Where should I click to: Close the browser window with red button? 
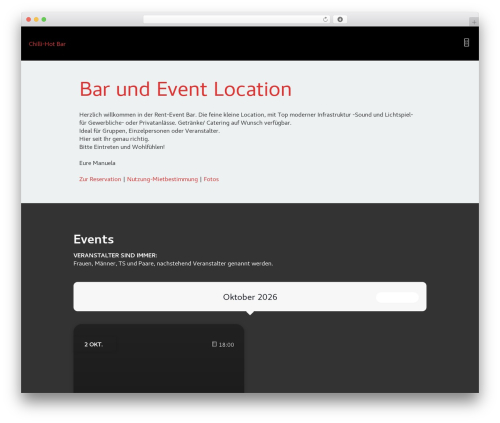click(x=29, y=19)
